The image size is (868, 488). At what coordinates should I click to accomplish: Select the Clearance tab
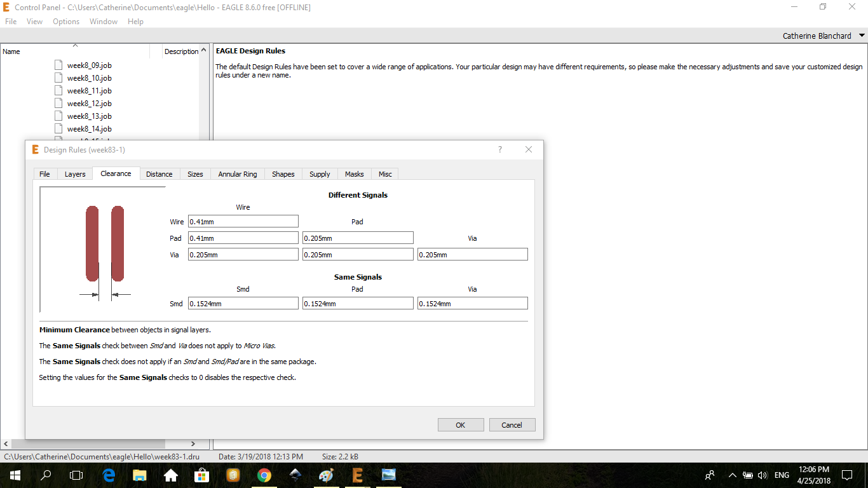click(x=116, y=173)
